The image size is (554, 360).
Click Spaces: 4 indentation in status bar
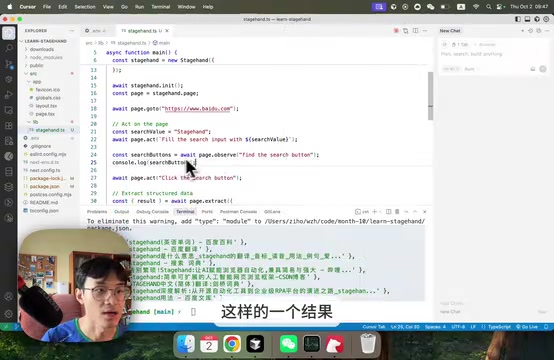point(435,327)
